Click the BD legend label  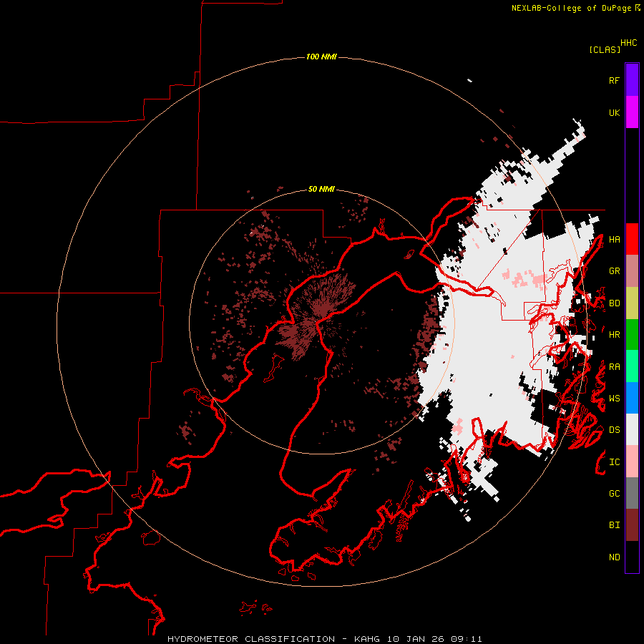point(614,303)
